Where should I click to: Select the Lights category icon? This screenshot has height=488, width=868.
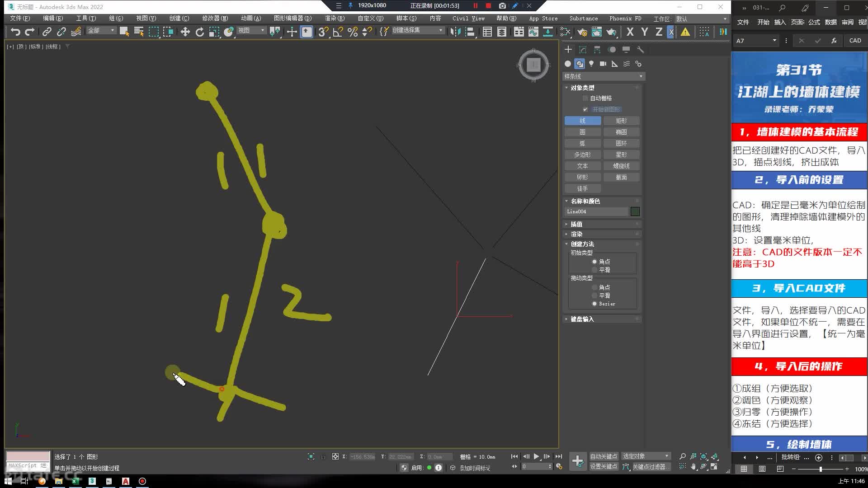tap(591, 64)
